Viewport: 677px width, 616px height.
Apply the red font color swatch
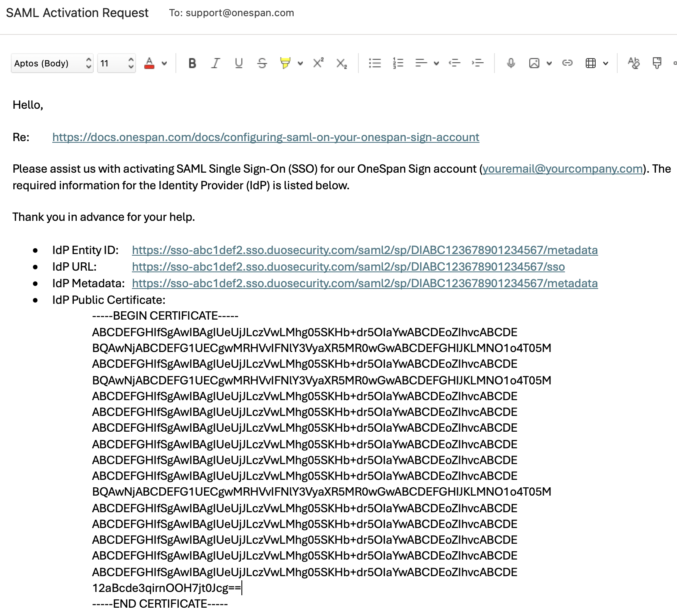pyautogui.click(x=149, y=64)
